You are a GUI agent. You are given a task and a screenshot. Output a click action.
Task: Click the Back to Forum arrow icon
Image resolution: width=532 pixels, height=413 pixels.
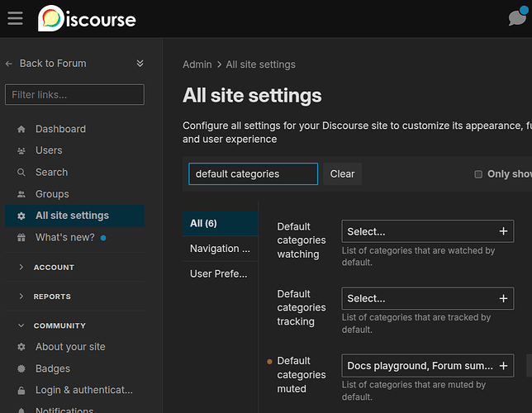click(x=9, y=64)
